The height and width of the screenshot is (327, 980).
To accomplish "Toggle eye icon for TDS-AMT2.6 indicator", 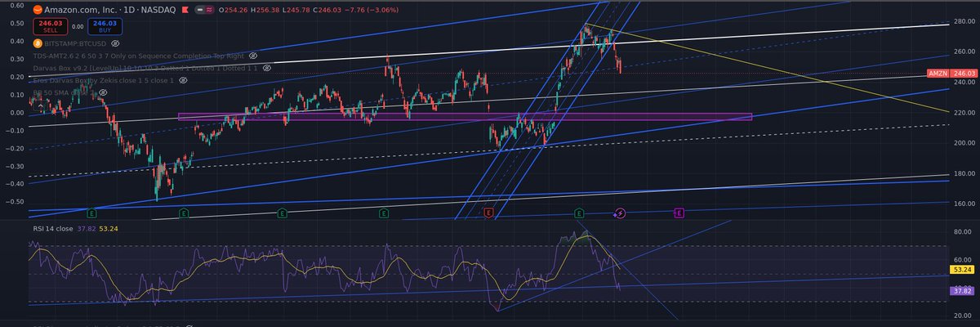I will [x=253, y=55].
